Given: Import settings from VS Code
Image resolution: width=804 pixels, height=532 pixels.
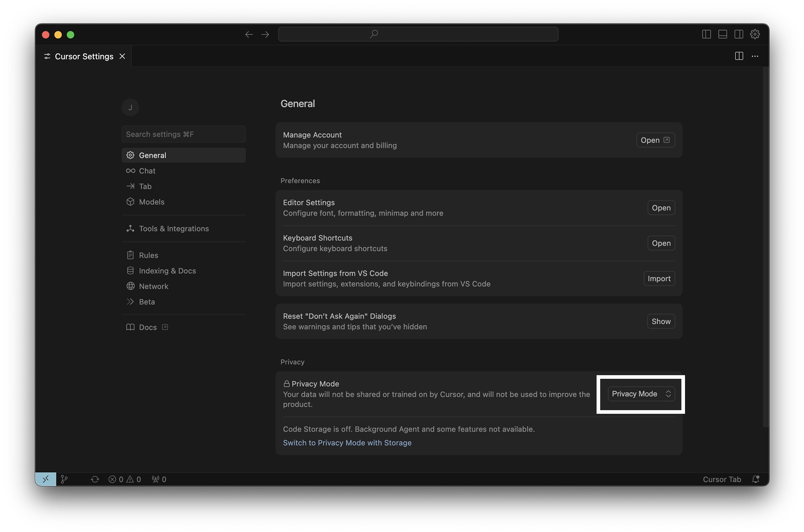Looking at the screenshot, I should pyautogui.click(x=659, y=279).
